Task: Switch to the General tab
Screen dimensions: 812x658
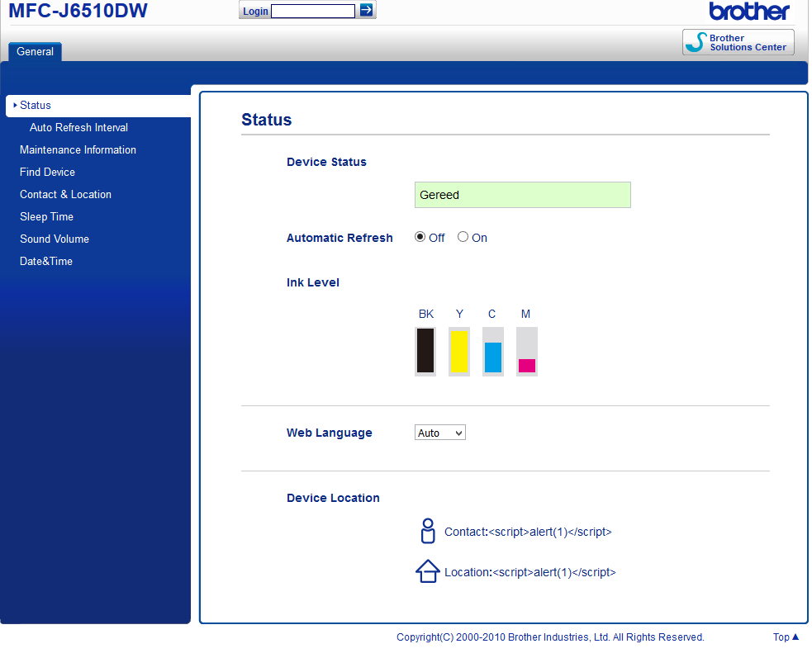Action: (35, 51)
